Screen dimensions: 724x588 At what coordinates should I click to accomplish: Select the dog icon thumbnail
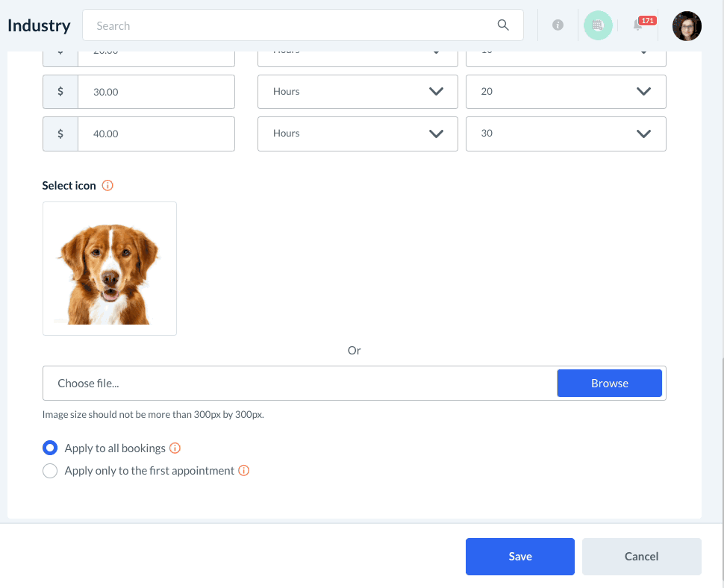(110, 269)
